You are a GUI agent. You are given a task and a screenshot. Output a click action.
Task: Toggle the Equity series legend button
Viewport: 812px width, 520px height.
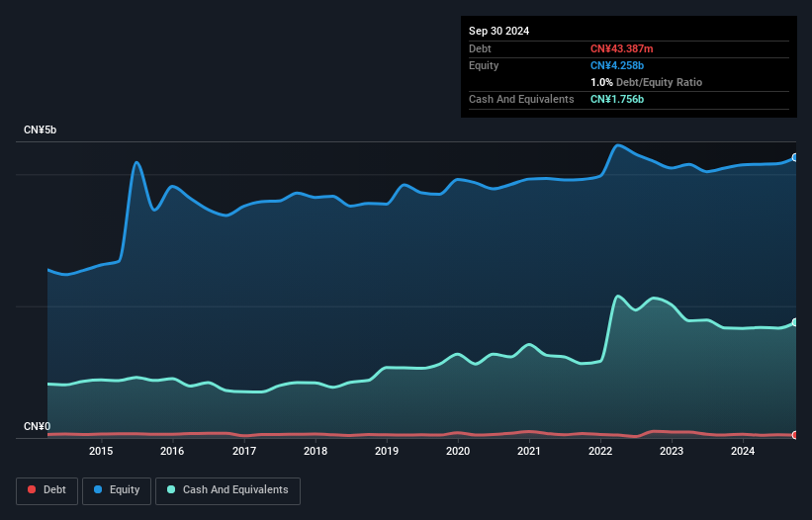(117, 490)
